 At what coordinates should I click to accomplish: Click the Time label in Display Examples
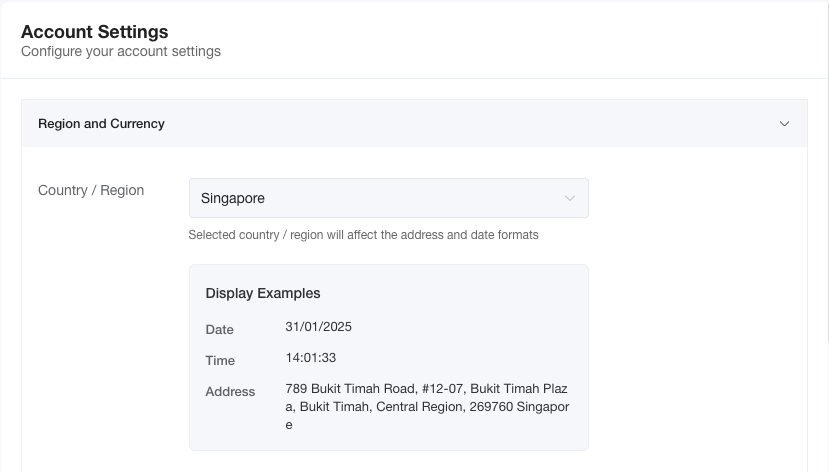220,360
